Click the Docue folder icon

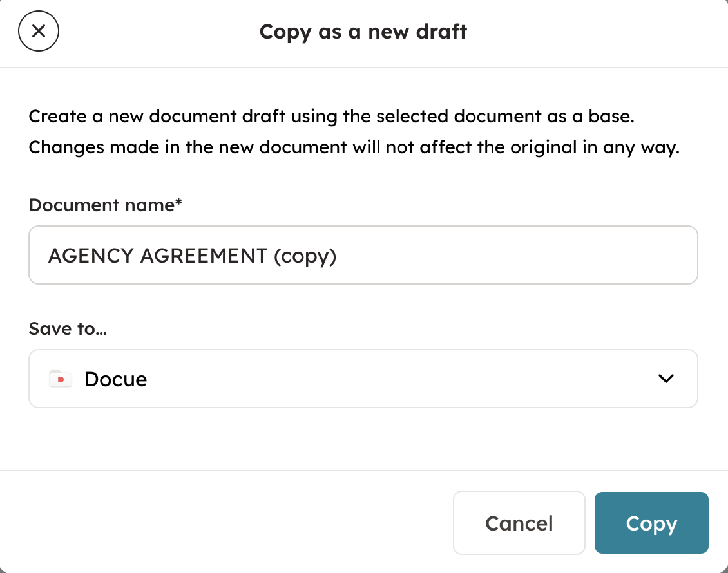[x=60, y=379]
